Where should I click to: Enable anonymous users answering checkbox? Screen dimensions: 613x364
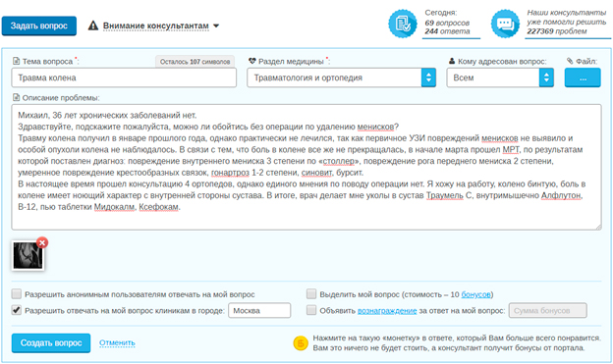17,293
